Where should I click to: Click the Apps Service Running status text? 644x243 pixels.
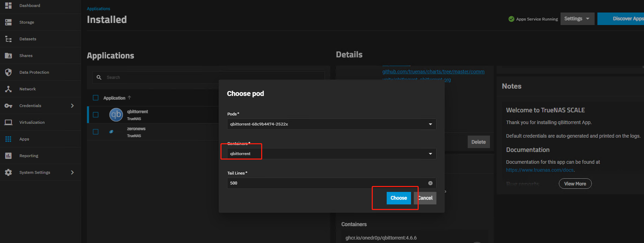click(537, 19)
